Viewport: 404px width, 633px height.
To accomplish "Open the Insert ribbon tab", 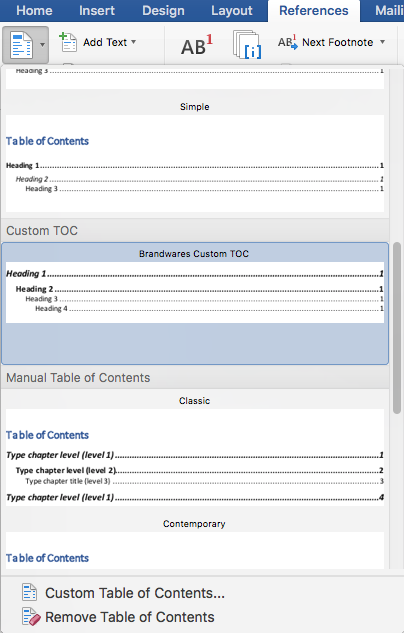I will 97,10.
